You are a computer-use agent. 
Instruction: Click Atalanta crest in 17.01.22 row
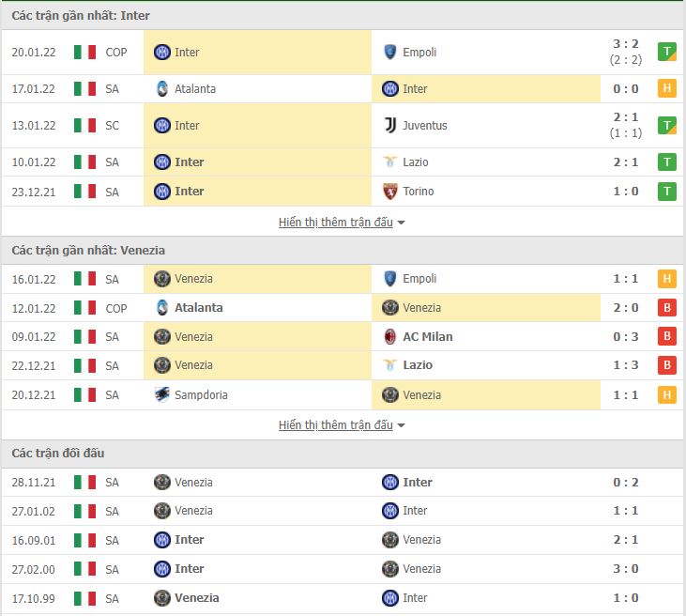[x=162, y=89]
